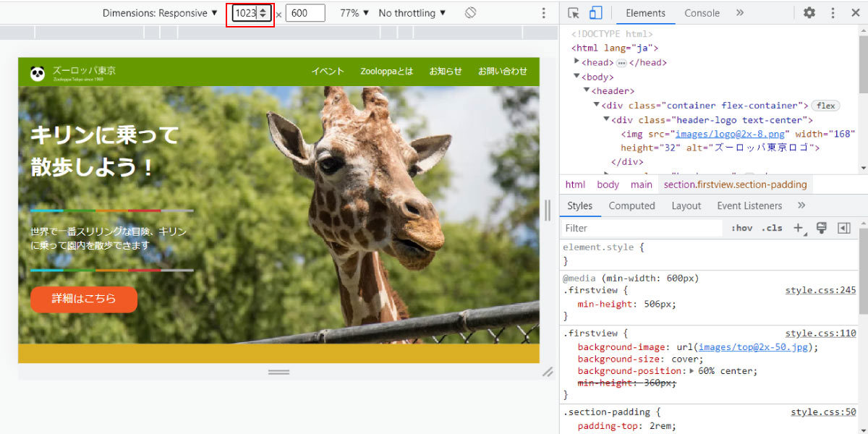Show more Styles pane tabs chevron
The width and height of the screenshot is (868, 434).
pyautogui.click(x=801, y=205)
